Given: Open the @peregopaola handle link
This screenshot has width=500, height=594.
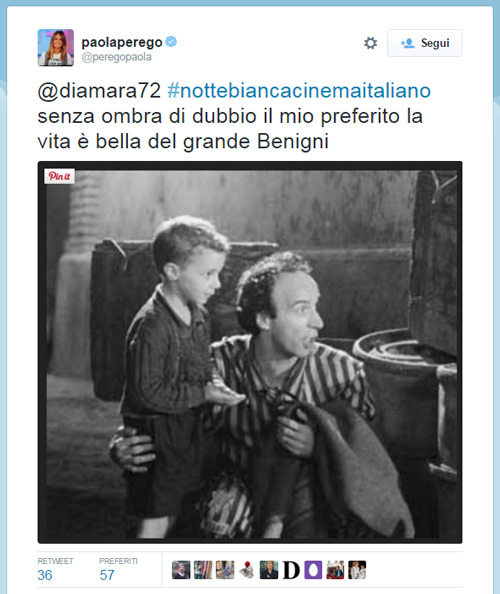Looking at the screenshot, I should click(117, 57).
